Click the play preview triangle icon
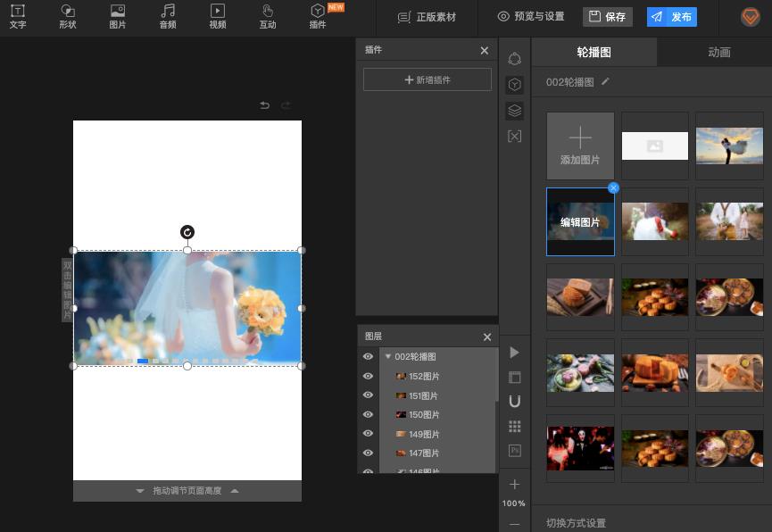Screen dimensions: 772x532 coord(514,353)
